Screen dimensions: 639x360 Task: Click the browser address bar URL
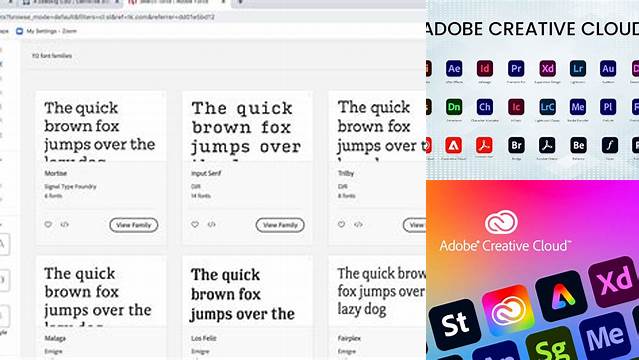pyautogui.click(x=107, y=17)
